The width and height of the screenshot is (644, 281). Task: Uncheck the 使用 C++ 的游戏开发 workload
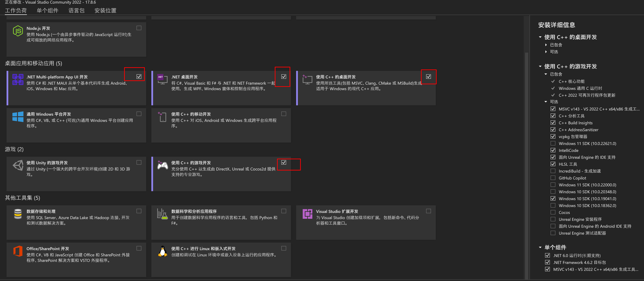pos(284,163)
